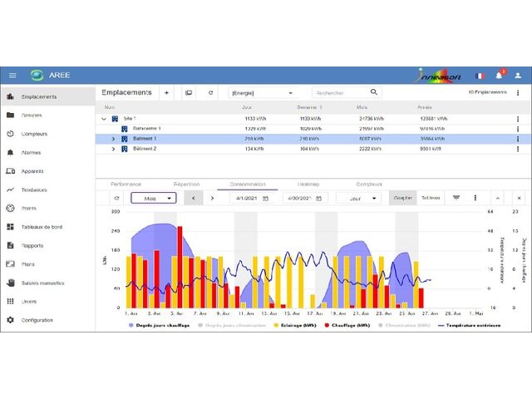Refresh the Emplacements list
This screenshot has height=399, width=532.
coord(210,93)
